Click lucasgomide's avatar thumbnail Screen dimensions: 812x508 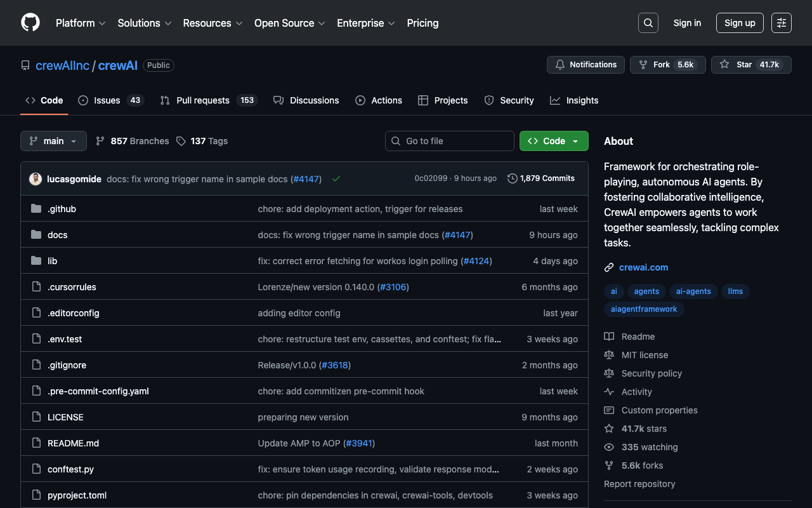[x=36, y=179]
